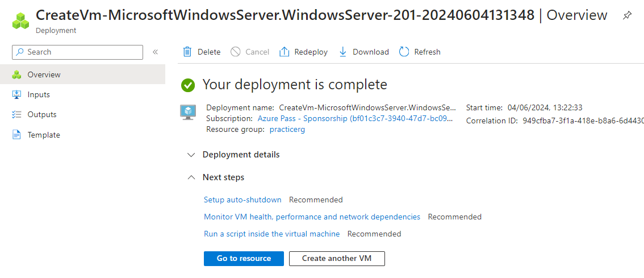This screenshot has width=644, height=278.
Task: Open the Setup auto-shutdown link
Action: click(x=242, y=200)
